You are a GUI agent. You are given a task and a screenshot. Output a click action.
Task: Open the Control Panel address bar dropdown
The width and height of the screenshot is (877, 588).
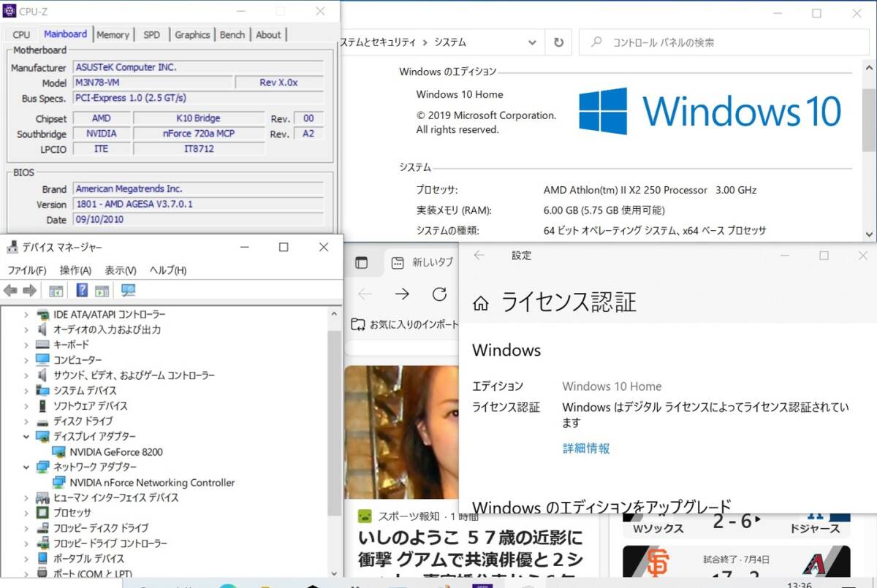coord(532,42)
